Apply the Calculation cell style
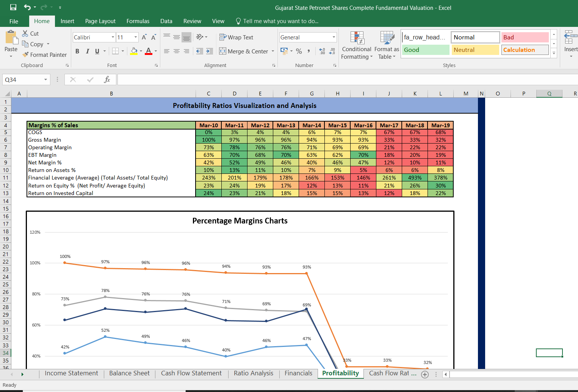Image resolution: width=578 pixels, height=392 pixels. (525, 50)
